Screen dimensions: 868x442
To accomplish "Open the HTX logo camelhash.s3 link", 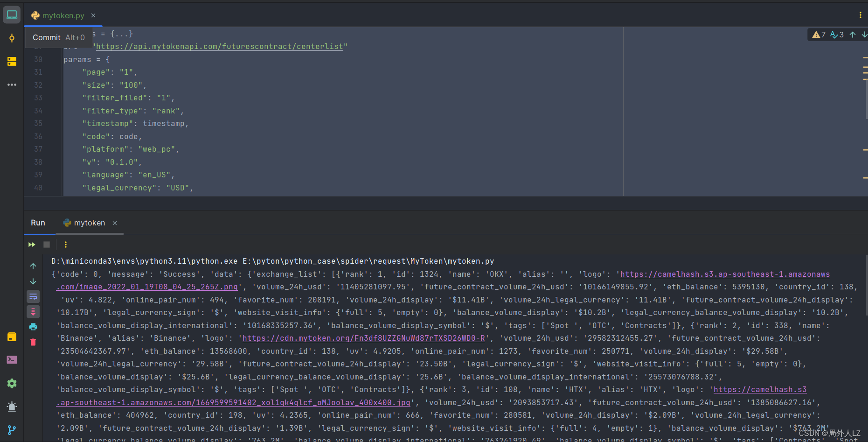I will point(760,390).
